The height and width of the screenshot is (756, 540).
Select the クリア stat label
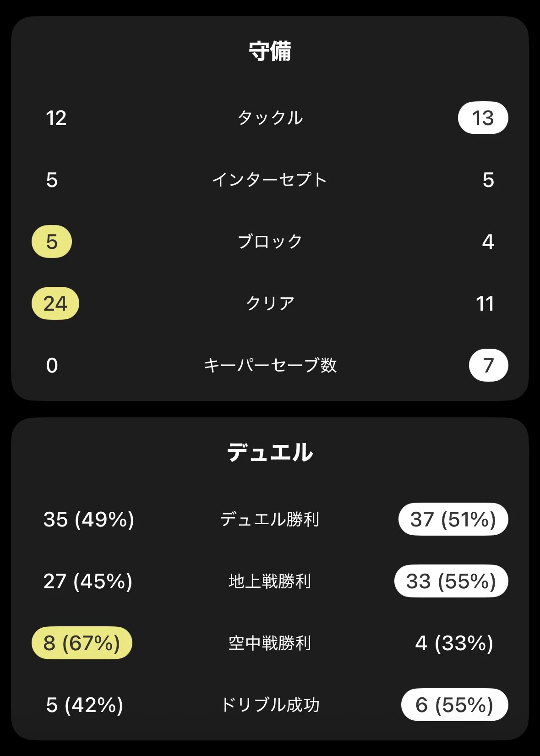270,303
